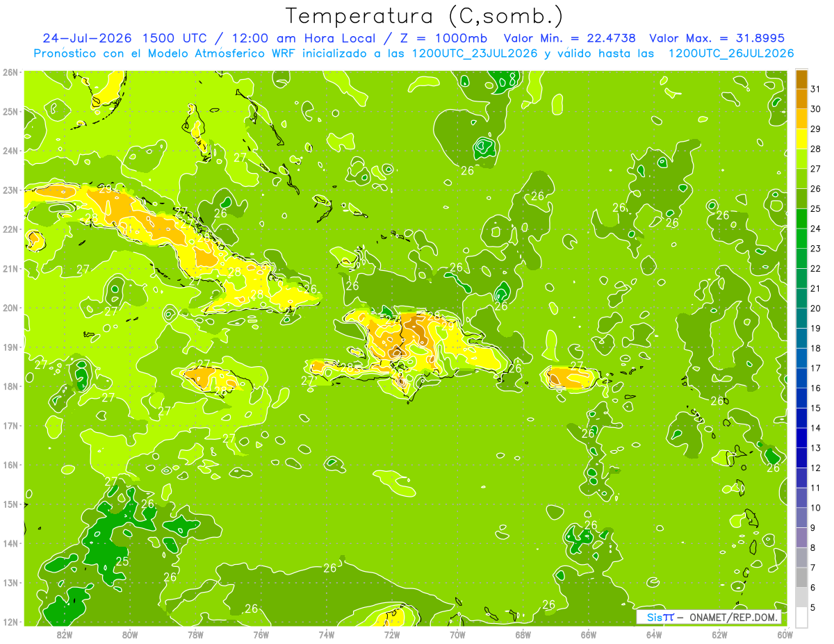Click the purple swatch between scale labels 8 and 9
Screen dimensions: 834x644
coord(801,538)
